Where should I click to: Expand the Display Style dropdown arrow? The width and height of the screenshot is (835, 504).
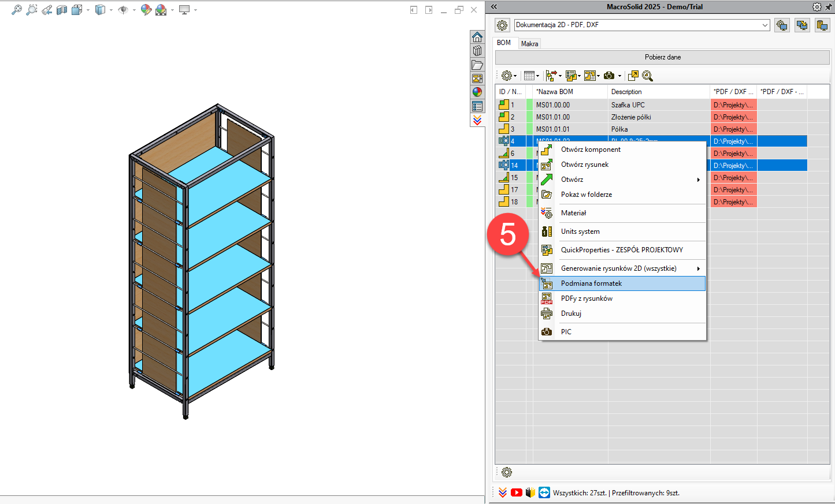pyautogui.click(x=111, y=10)
